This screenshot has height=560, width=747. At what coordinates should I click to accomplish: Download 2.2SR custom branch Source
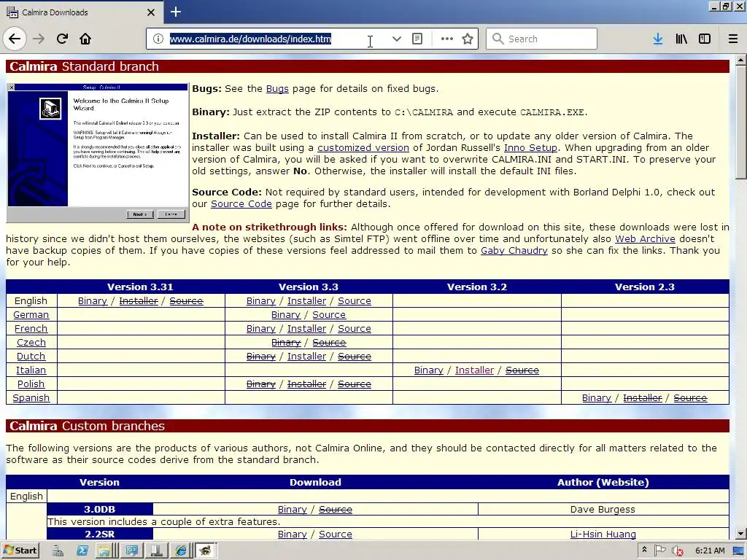point(336,534)
